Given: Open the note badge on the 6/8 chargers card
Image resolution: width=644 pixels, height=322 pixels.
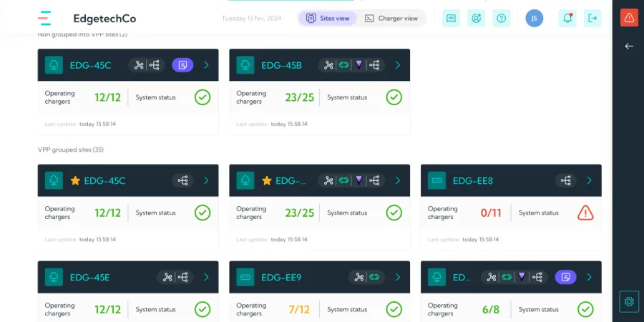Looking at the screenshot, I should pyautogui.click(x=565, y=277).
